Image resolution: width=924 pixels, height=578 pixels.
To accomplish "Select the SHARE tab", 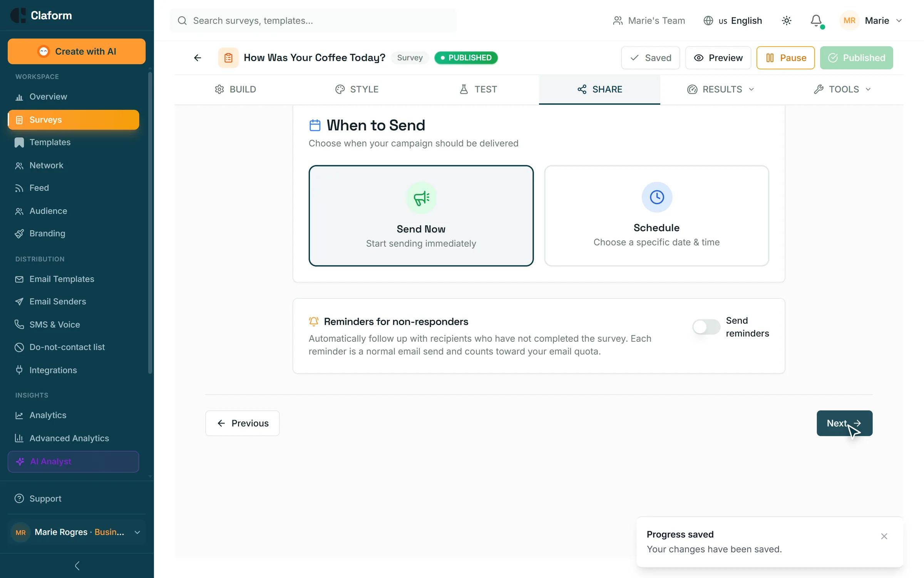I will (599, 89).
